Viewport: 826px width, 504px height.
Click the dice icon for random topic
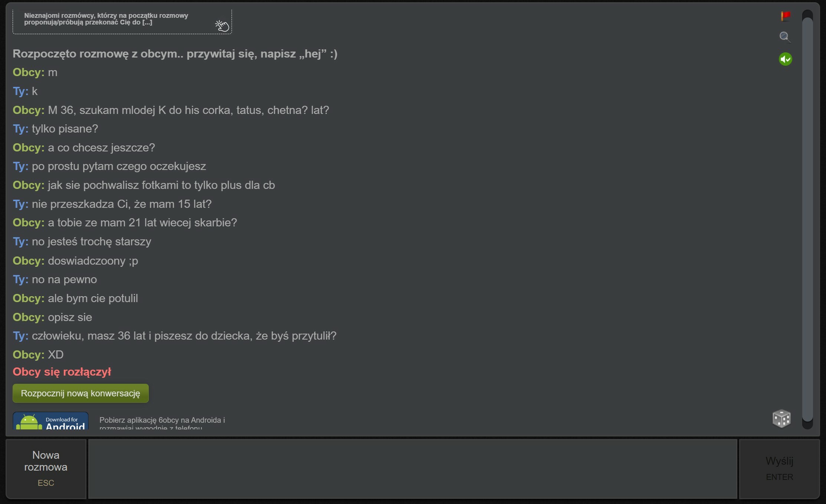tap(781, 419)
